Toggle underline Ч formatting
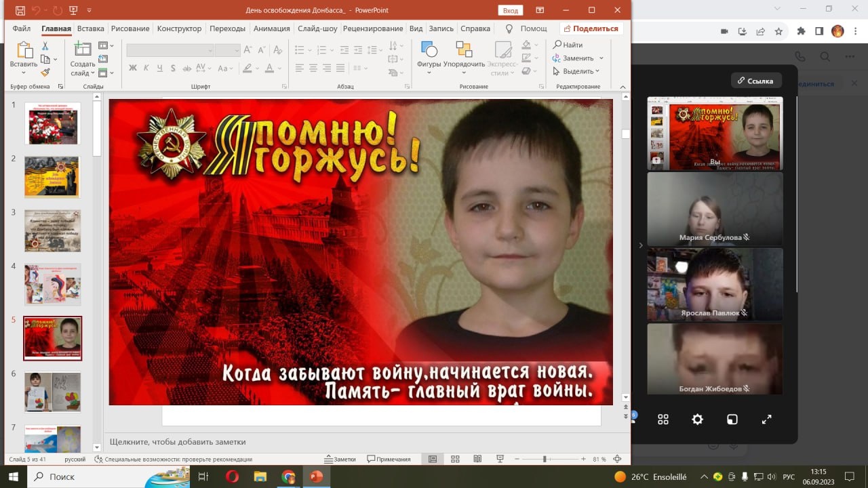The height and width of the screenshot is (488, 868). 160,68
